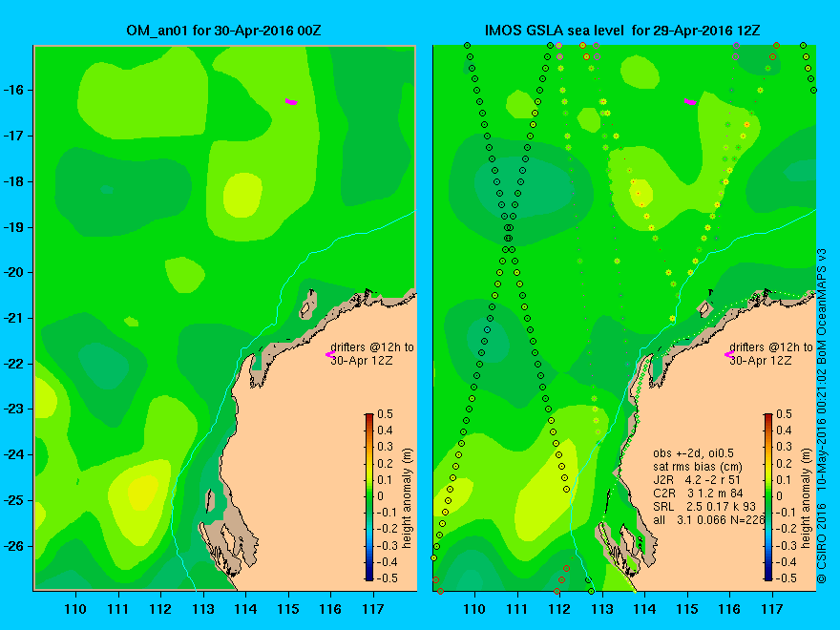Screen dimensions: 840x630
Task: Click the OM_an01 panel height anomaly colorbar
Action: (369, 496)
